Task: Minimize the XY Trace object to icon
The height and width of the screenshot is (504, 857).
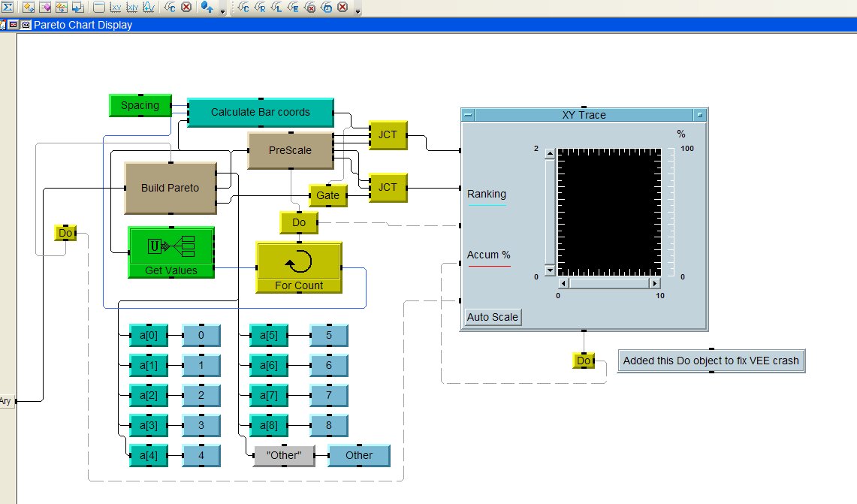Action: tap(699, 115)
